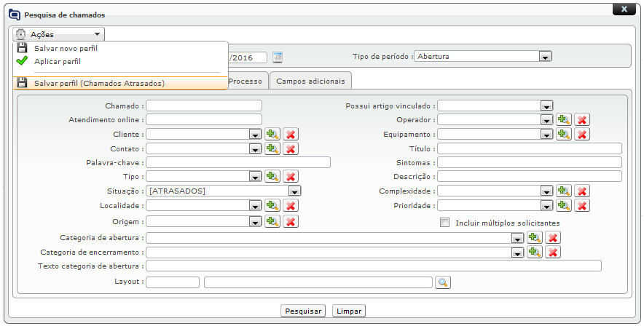Click the Pesquisar button

303,311
